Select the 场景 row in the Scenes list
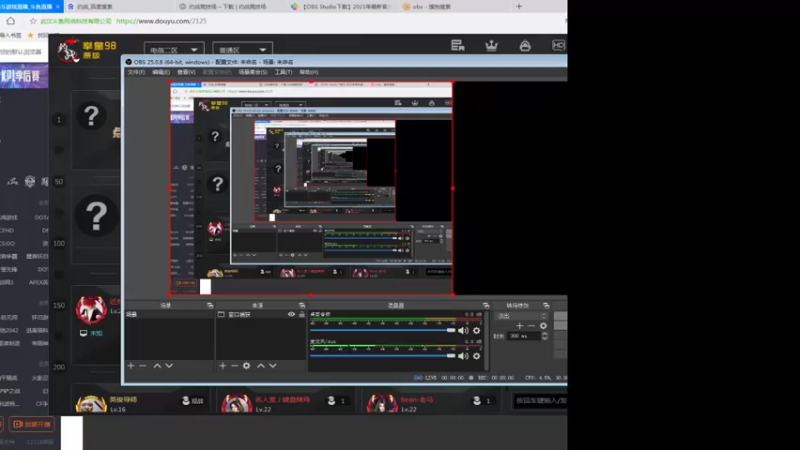800x450 pixels. (169, 314)
